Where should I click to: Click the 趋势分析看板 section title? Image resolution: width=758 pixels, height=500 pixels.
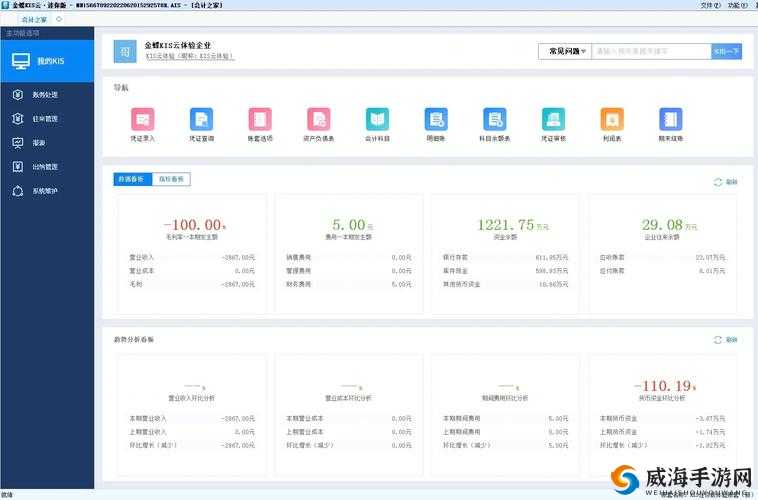pos(134,340)
